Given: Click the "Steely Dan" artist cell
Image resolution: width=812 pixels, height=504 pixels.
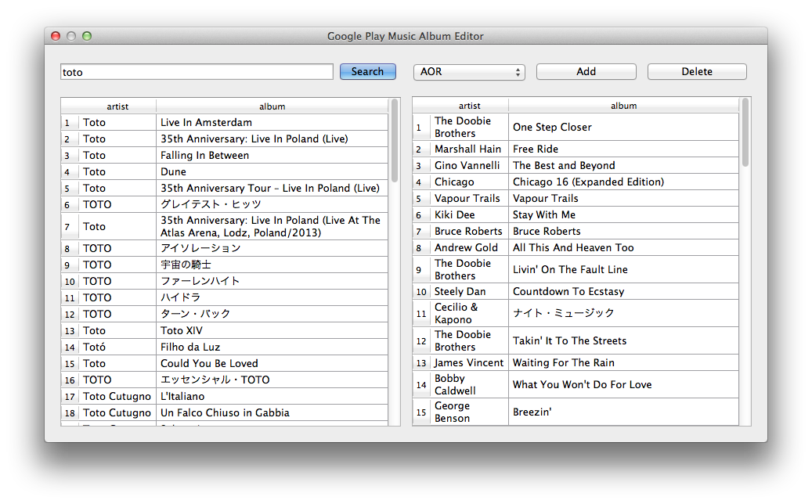Looking at the screenshot, I should pos(469,291).
